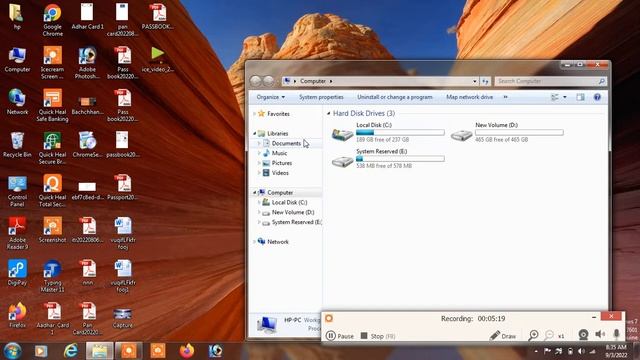Click the Local Disk (C:) usage bar

point(400,132)
